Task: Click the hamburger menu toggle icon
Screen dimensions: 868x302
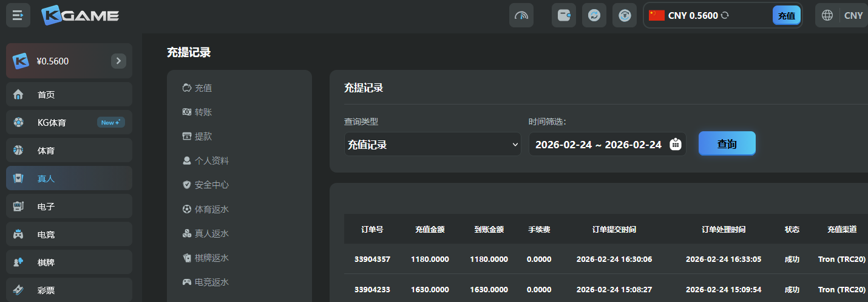Action: coord(18,15)
